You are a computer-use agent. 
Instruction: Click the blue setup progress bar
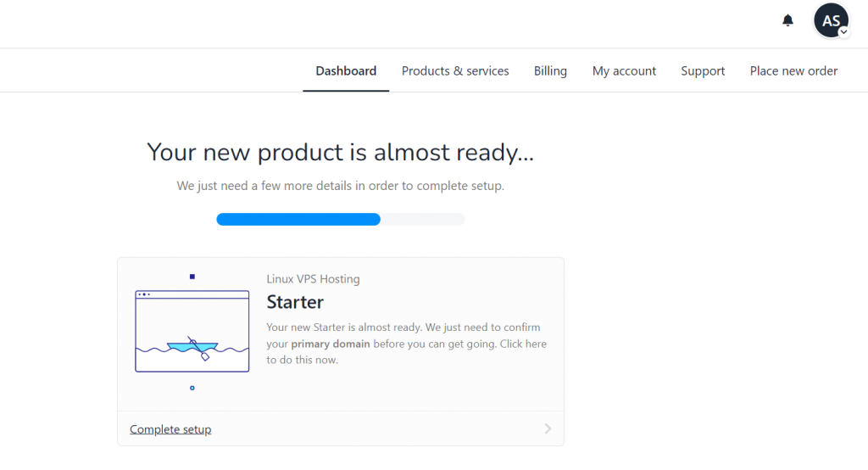pos(298,219)
